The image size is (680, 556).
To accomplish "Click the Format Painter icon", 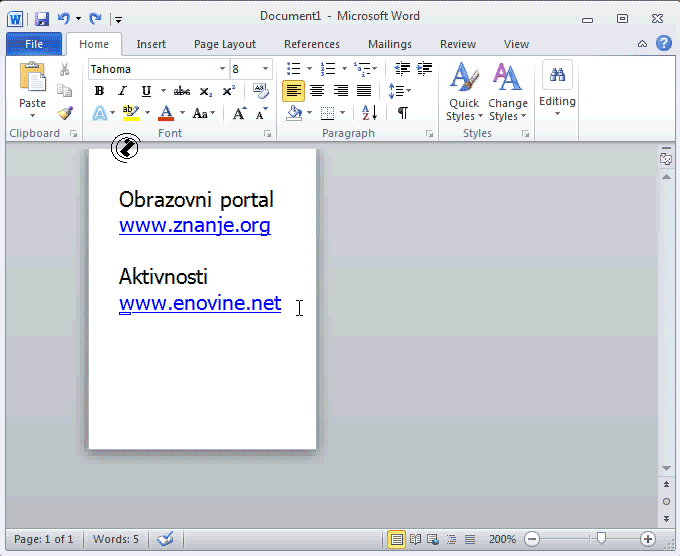I will (x=65, y=113).
